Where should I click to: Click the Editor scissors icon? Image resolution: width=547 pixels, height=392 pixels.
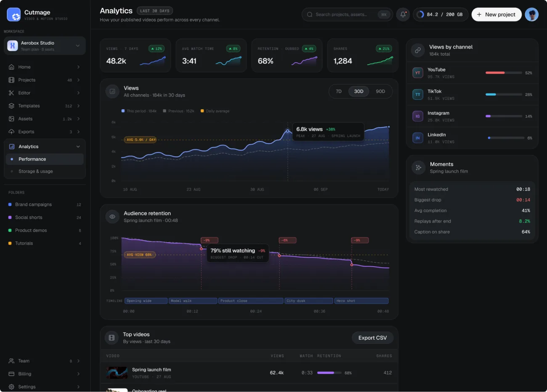pos(11,93)
